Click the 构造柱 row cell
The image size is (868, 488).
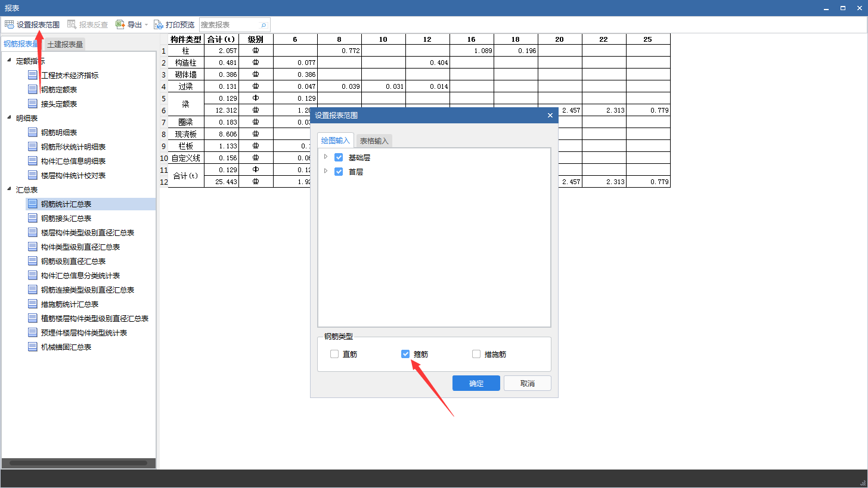(186, 63)
